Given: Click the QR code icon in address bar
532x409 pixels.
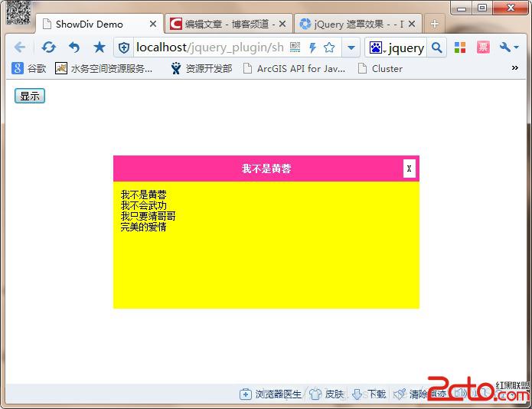Looking at the screenshot, I should [x=295, y=47].
